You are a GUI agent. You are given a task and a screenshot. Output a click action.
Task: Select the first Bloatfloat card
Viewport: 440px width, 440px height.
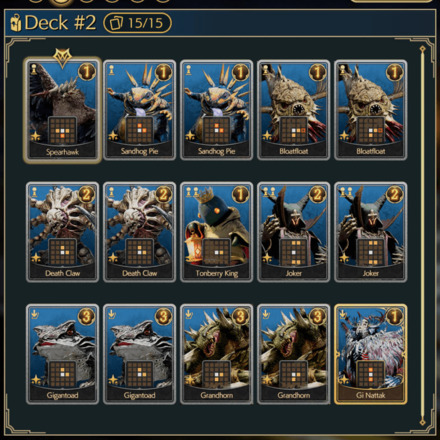(x=294, y=110)
